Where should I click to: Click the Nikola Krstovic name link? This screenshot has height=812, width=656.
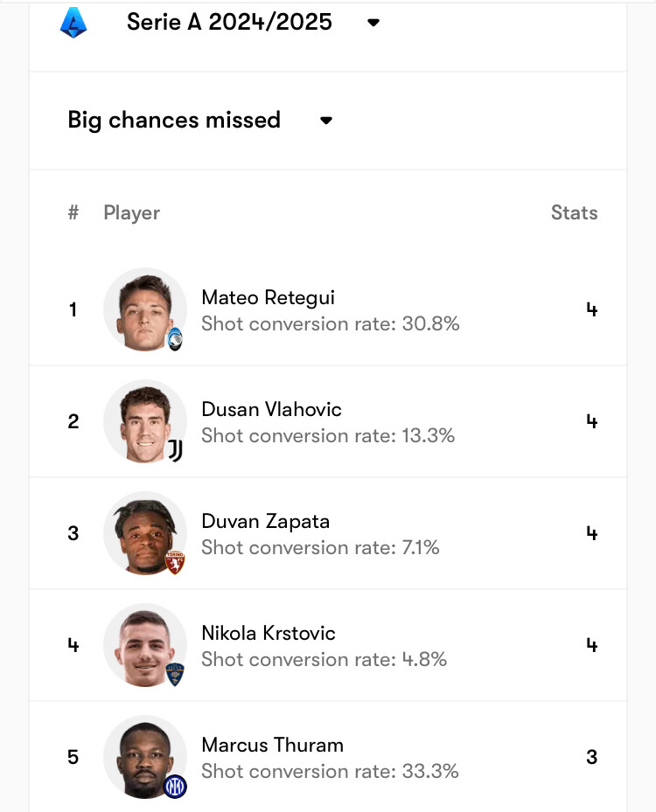pyautogui.click(x=268, y=633)
